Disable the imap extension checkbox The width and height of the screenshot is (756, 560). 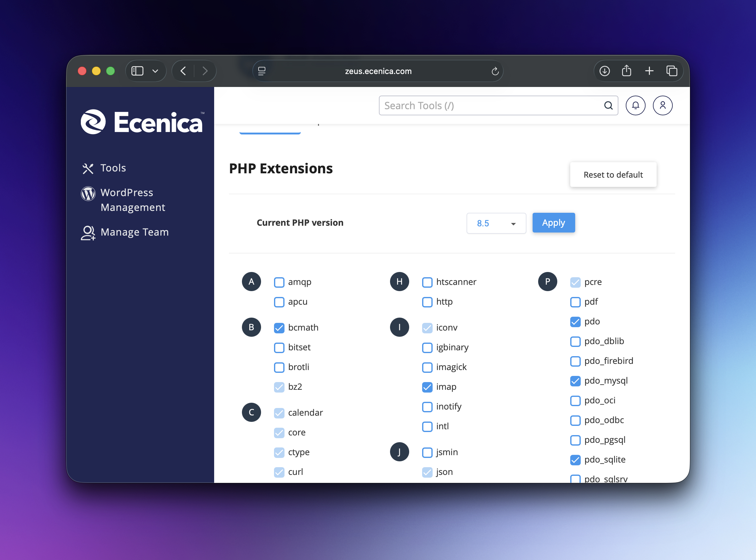click(x=427, y=387)
